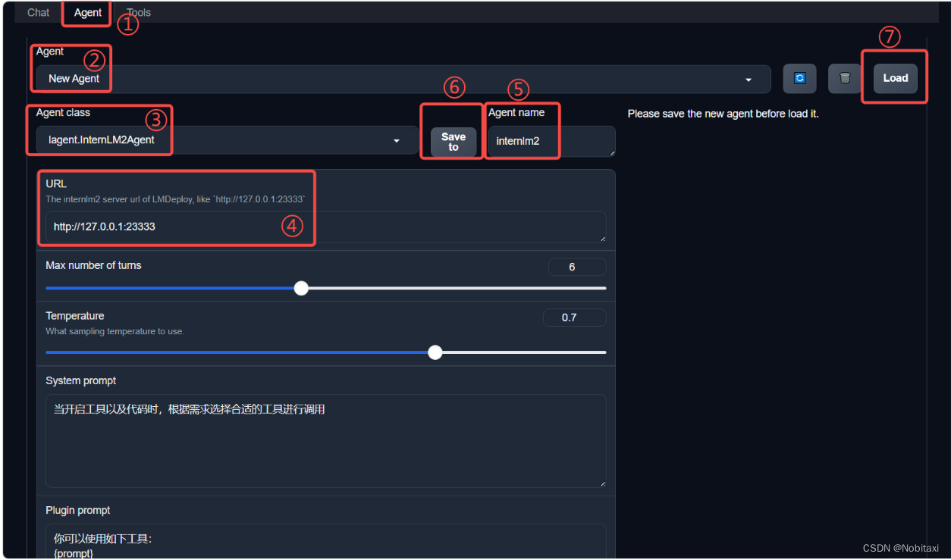This screenshot has height=560, width=951.
Task: Click the 'Please save the new agent' message
Action: pyautogui.click(x=723, y=114)
